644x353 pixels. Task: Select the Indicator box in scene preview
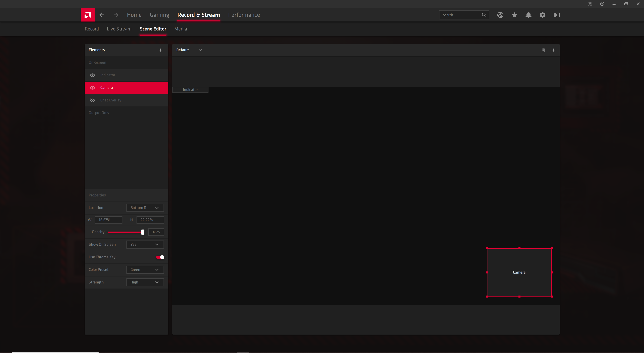coord(190,90)
